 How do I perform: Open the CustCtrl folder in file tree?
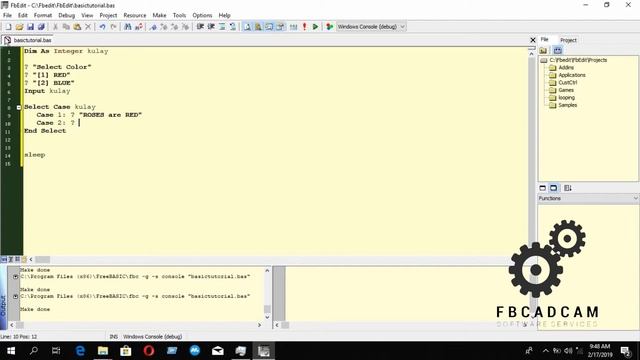pyautogui.click(x=567, y=82)
